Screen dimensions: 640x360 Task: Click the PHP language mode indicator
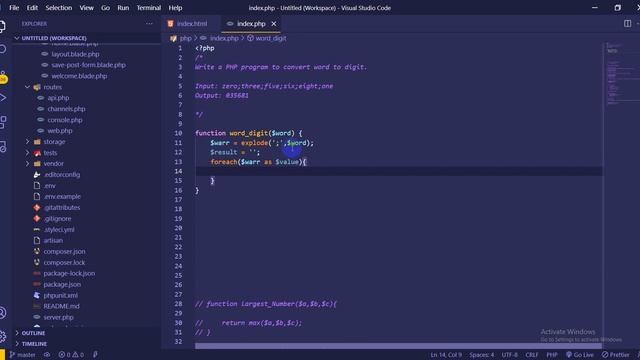point(552,355)
